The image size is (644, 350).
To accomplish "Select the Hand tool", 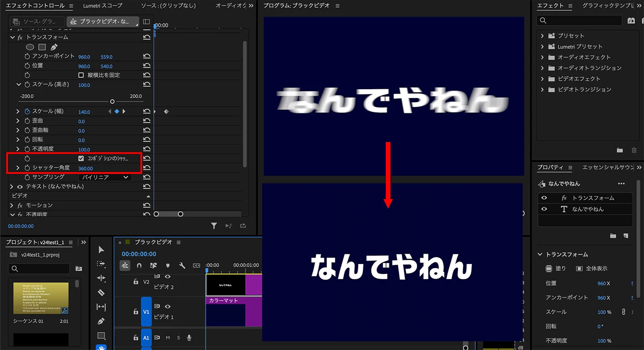I will (101, 347).
